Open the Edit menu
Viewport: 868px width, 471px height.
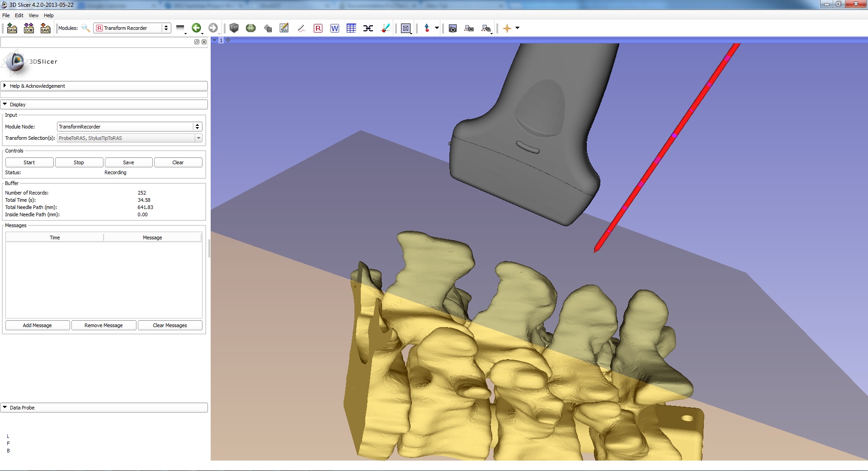19,15
